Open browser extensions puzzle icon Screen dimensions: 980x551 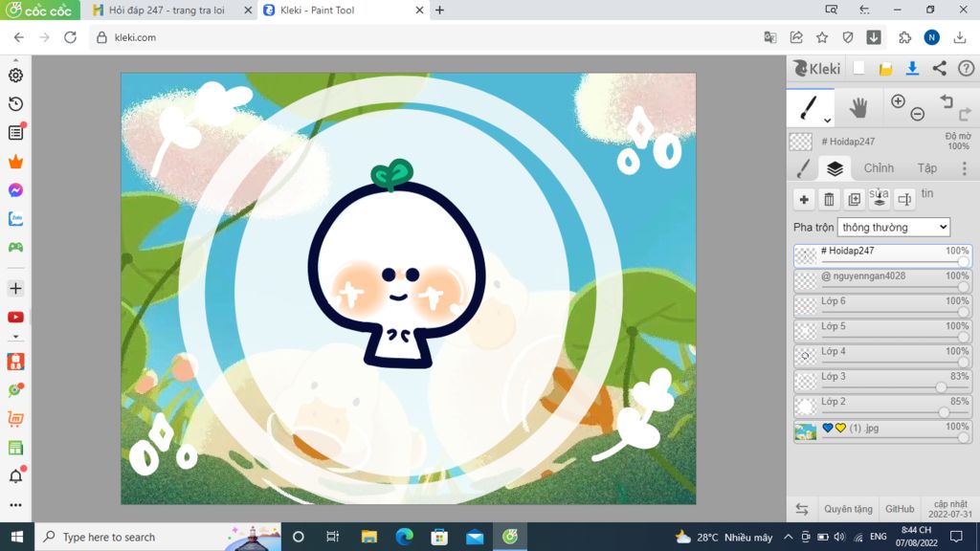(904, 37)
